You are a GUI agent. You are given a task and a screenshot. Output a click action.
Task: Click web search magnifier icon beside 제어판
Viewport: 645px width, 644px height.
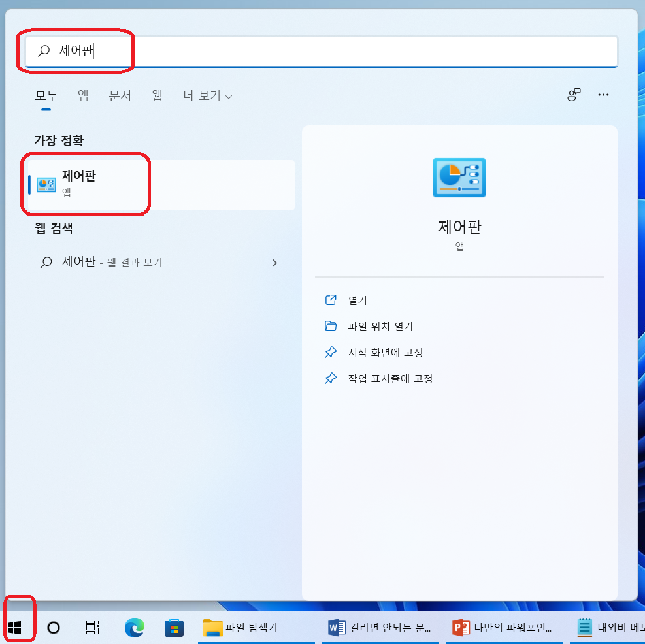(46, 262)
